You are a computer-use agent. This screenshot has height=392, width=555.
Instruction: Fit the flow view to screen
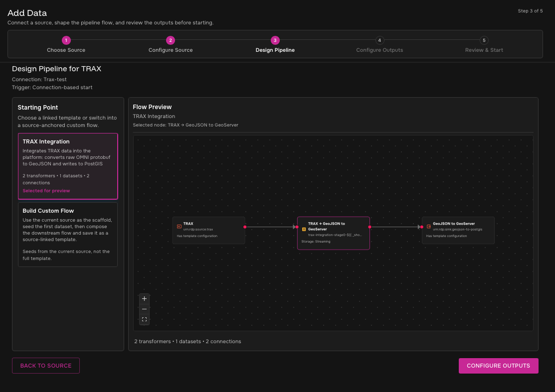coord(144,319)
